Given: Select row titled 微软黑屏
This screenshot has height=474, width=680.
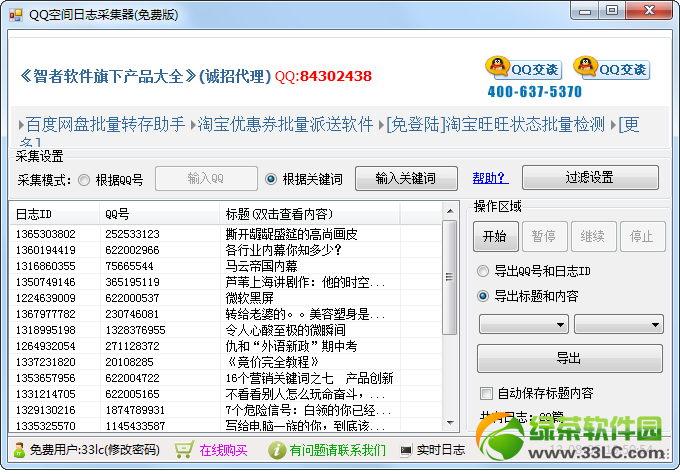Looking at the screenshot, I should pyautogui.click(x=226, y=298).
